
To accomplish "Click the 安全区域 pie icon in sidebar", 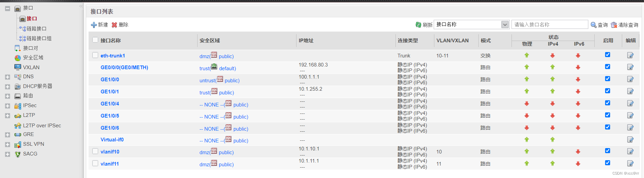I will (18, 58).
